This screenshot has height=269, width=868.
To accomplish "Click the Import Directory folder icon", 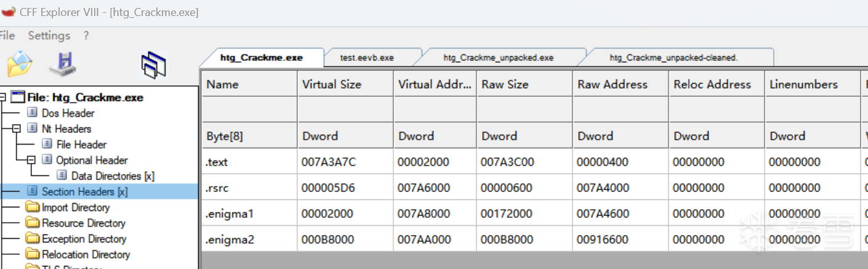I will click(x=33, y=207).
